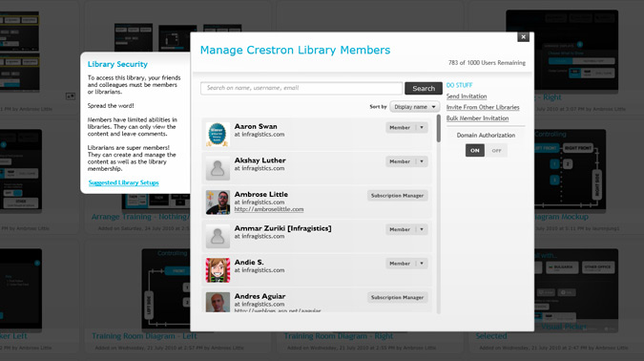Select the name Akshay Luther
This screenshot has height=361, width=644.
260,160
